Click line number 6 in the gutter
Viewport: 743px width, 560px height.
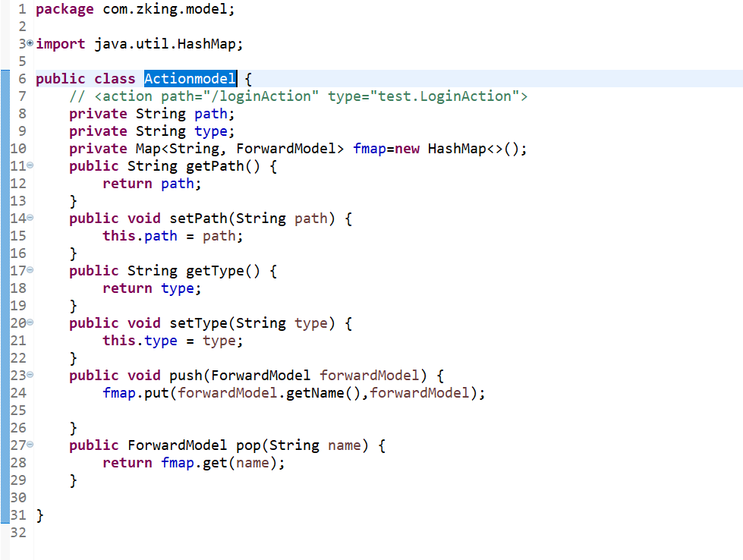pyautogui.click(x=22, y=79)
